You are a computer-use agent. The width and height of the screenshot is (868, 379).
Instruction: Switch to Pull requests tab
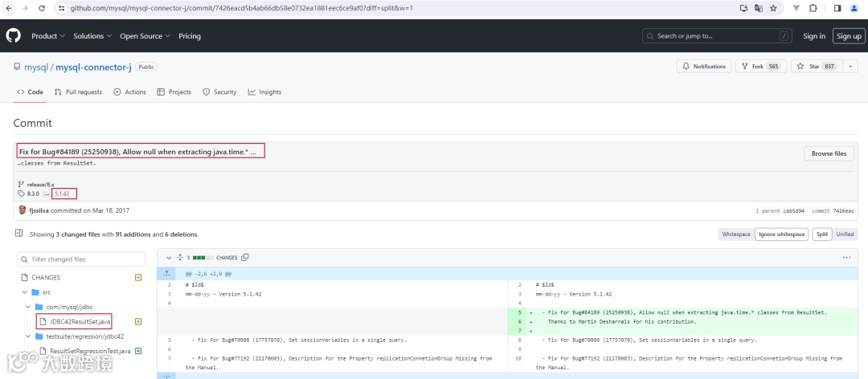[78, 92]
